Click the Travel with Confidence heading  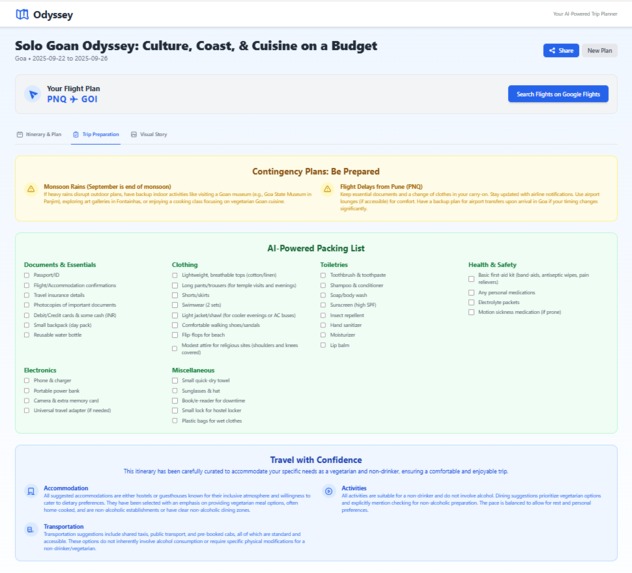pyautogui.click(x=316, y=460)
